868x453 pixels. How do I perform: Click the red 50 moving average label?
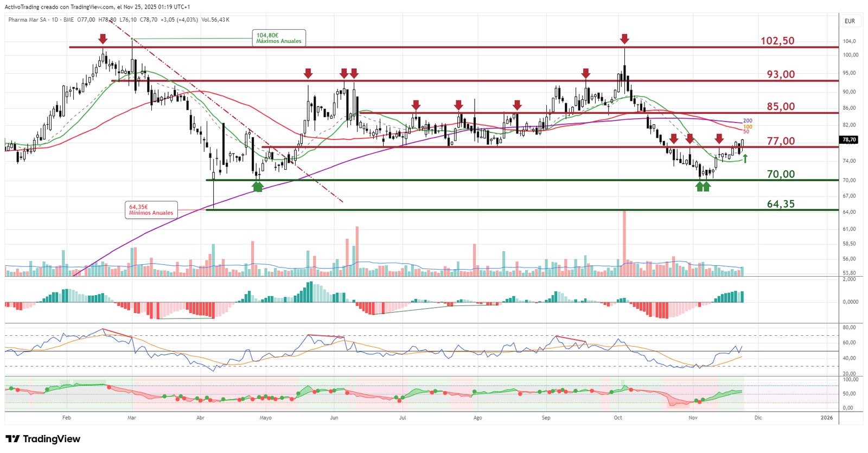(x=746, y=132)
